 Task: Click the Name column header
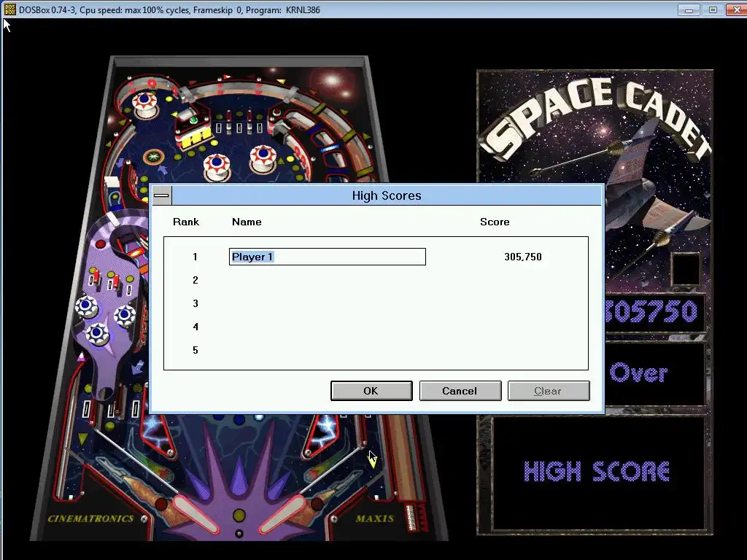[x=247, y=222]
